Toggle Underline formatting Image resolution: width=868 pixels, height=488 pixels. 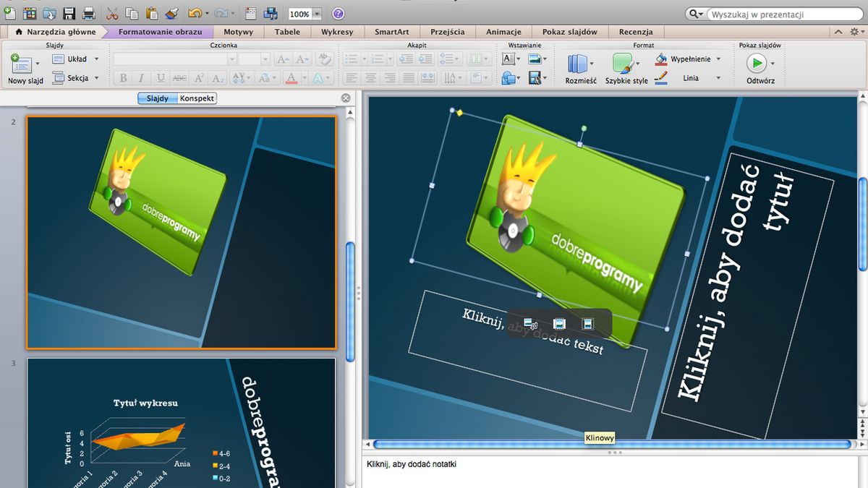click(161, 78)
